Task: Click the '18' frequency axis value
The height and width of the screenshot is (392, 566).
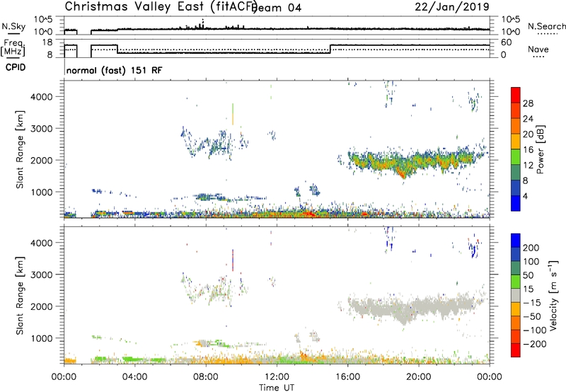Action: coord(47,42)
